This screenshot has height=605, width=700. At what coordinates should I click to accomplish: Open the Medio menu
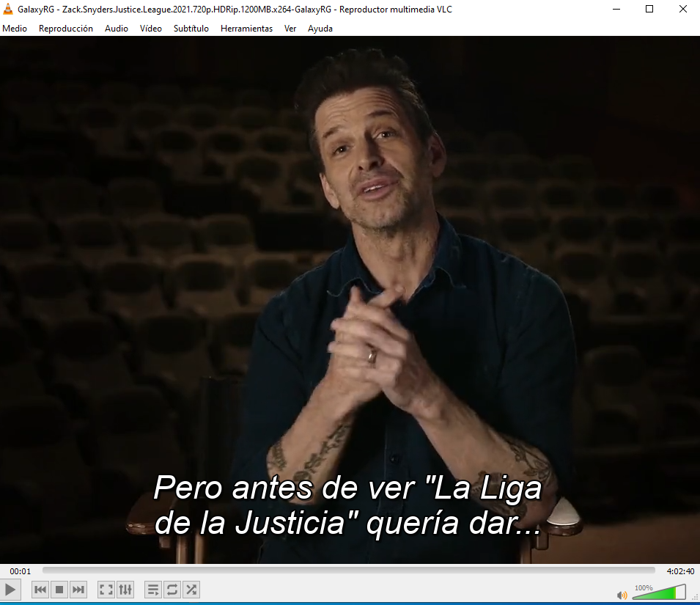(15, 29)
